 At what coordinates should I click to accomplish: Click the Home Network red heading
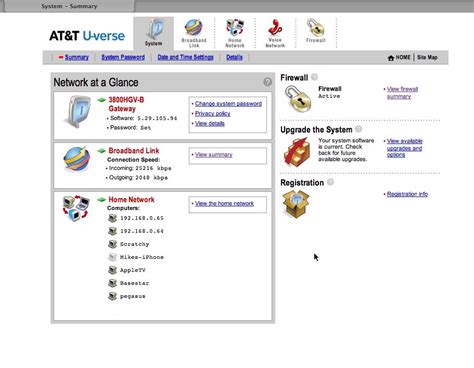click(131, 200)
